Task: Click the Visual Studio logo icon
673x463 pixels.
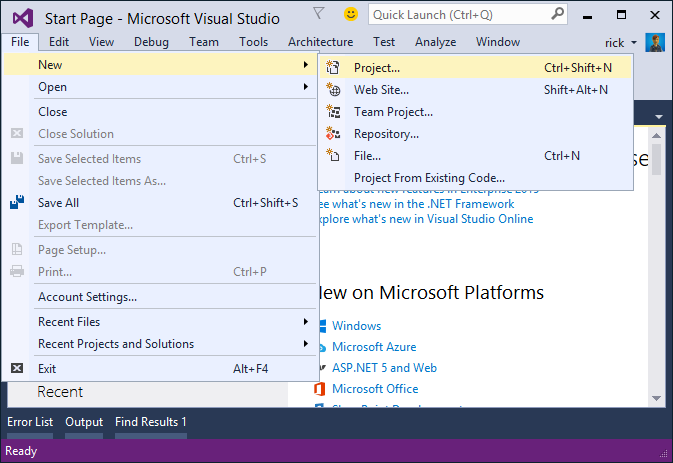Action: (23, 18)
